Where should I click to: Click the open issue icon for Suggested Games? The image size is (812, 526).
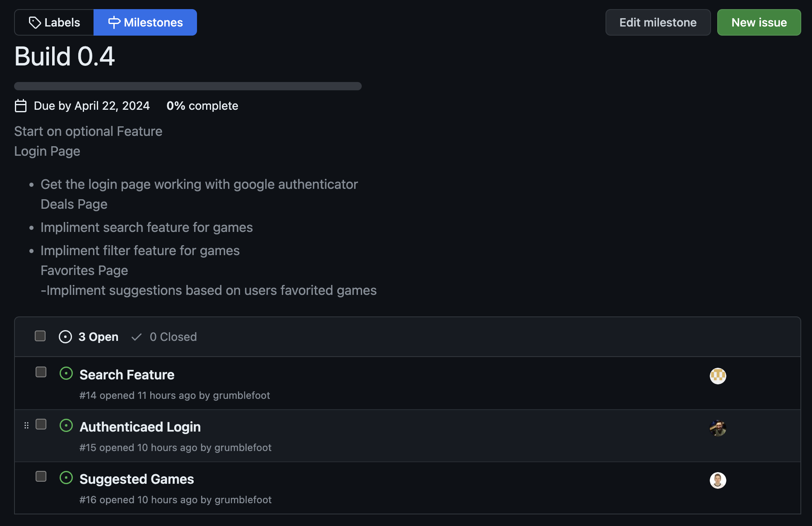coord(66,478)
